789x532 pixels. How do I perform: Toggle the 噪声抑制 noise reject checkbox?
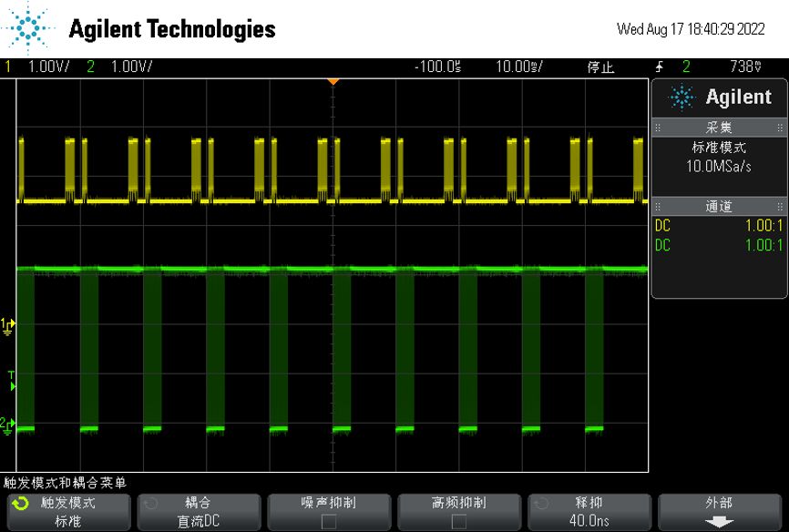pos(329,521)
